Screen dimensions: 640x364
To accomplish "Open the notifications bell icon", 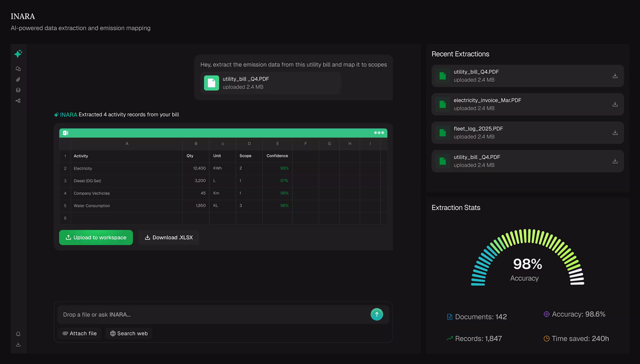I will point(18,334).
